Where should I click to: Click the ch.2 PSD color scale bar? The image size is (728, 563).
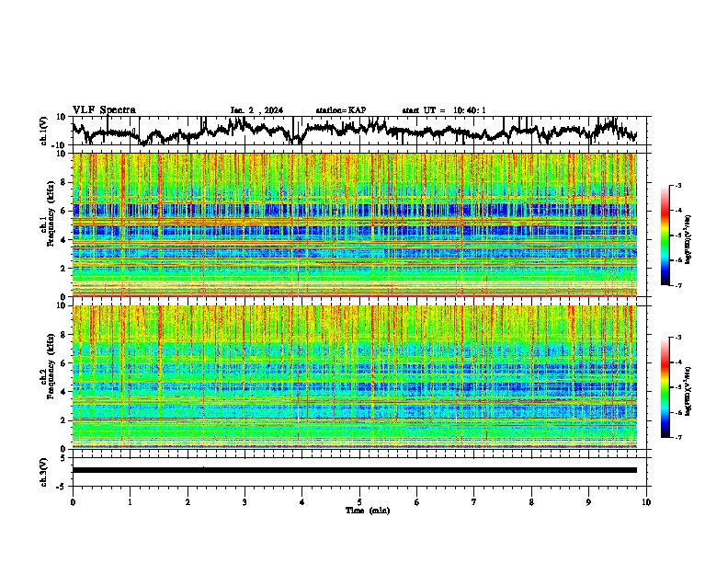pyautogui.click(x=665, y=387)
